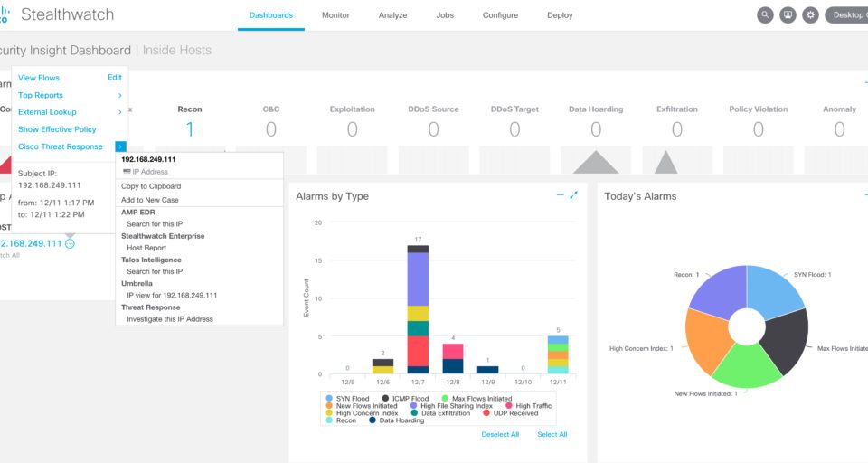Toggle Data Hoarding legend item
The width and height of the screenshot is (868, 463).
(x=396, y=420)
